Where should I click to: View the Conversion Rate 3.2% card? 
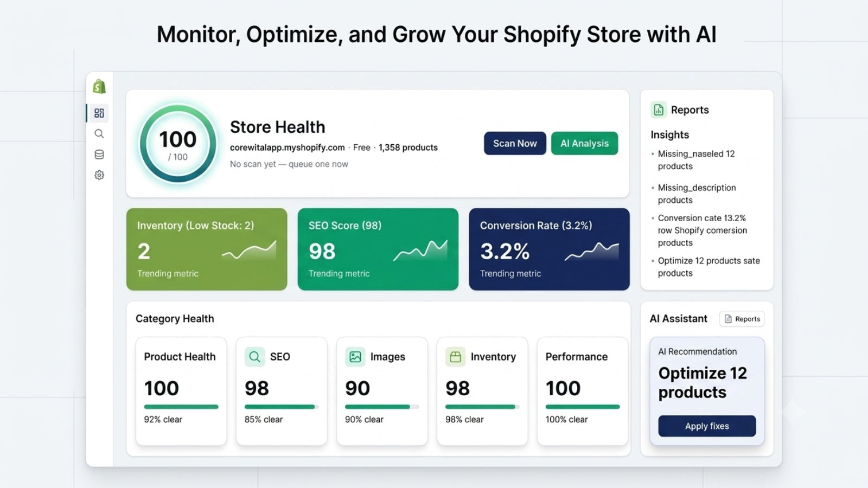(549, 249)
